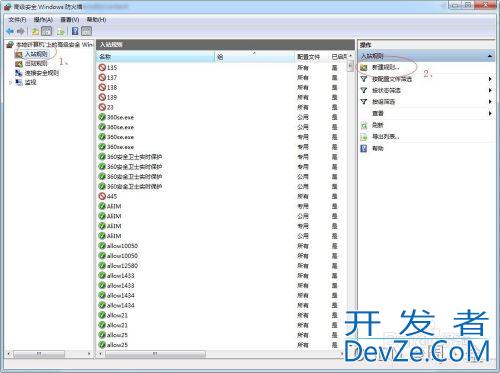Viewport: 500px width, 373px height.
Task: Open the 操作(A) menu
Action: (x=43, y=20)
